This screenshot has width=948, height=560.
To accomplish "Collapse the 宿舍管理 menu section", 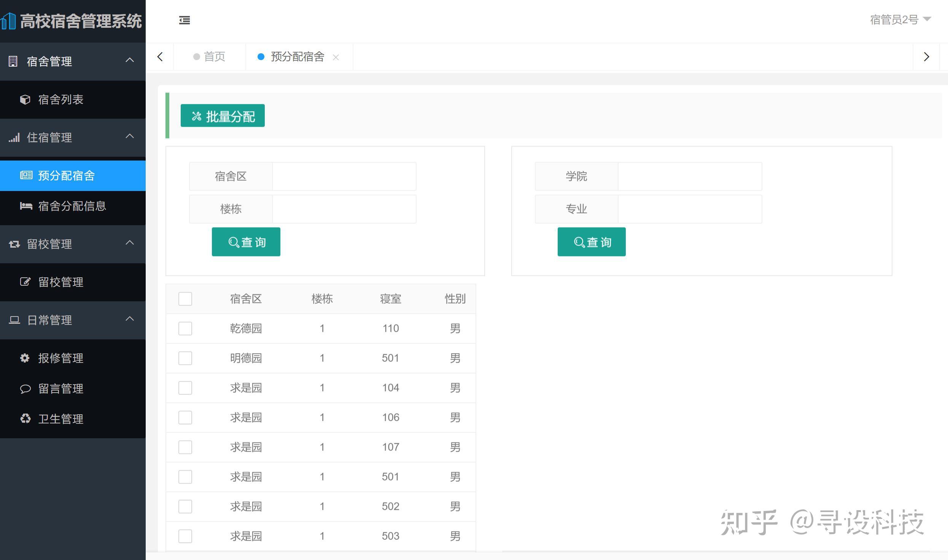I will (x=130, y=60).
